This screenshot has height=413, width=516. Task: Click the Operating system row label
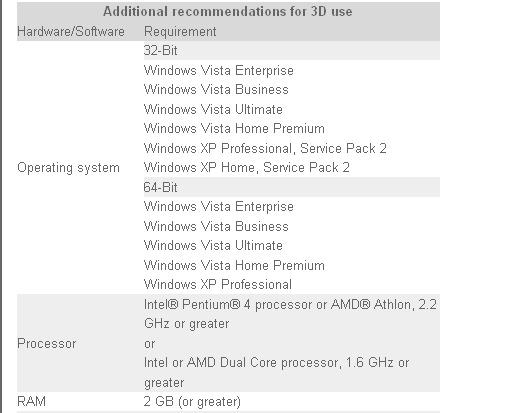68,168
